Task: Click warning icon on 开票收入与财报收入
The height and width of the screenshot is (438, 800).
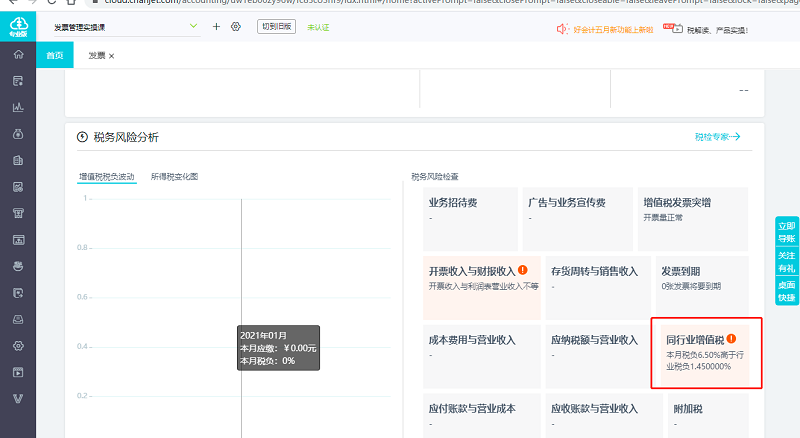Action: pyautogui.click(x=523, y=270)
